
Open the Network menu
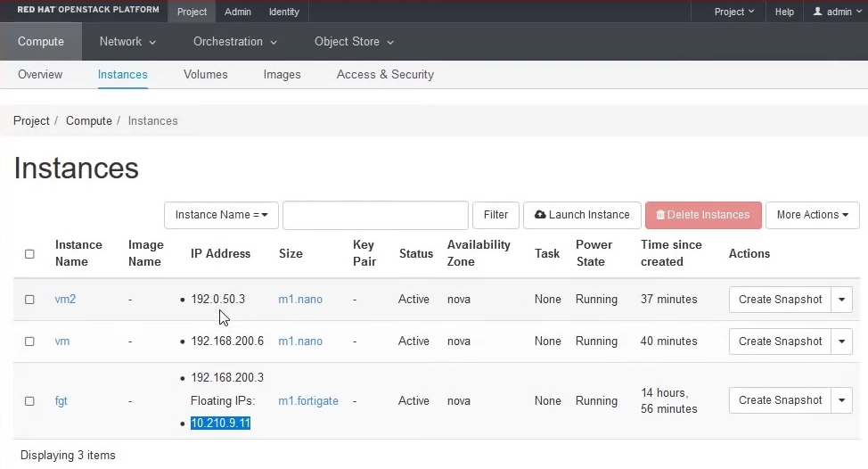(127, 42)
